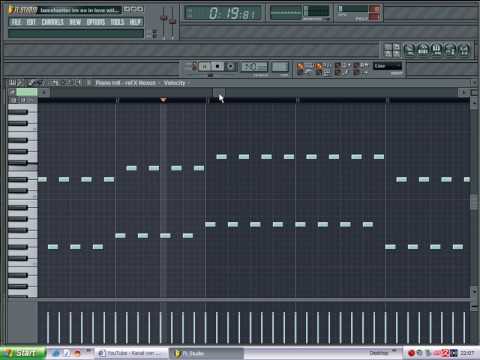This screenshot has width=480, height=360.
Task: Show the mixer window
Action: tap(463, 50)
